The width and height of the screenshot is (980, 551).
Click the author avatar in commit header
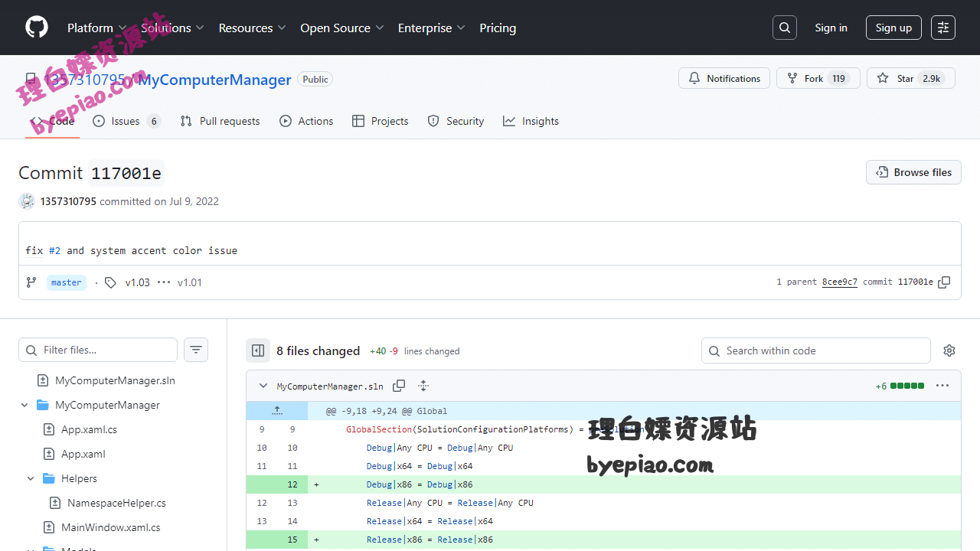[x=27, y=201]
